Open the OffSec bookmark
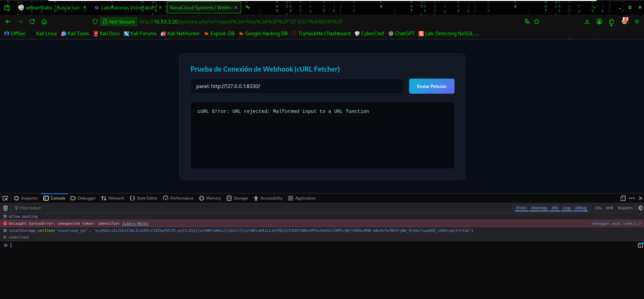This screenshot has width=644, height=299. [15, 34]
